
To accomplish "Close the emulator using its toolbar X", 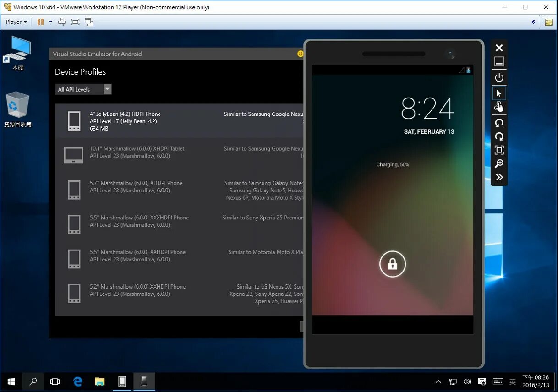I will pos(499,48).
